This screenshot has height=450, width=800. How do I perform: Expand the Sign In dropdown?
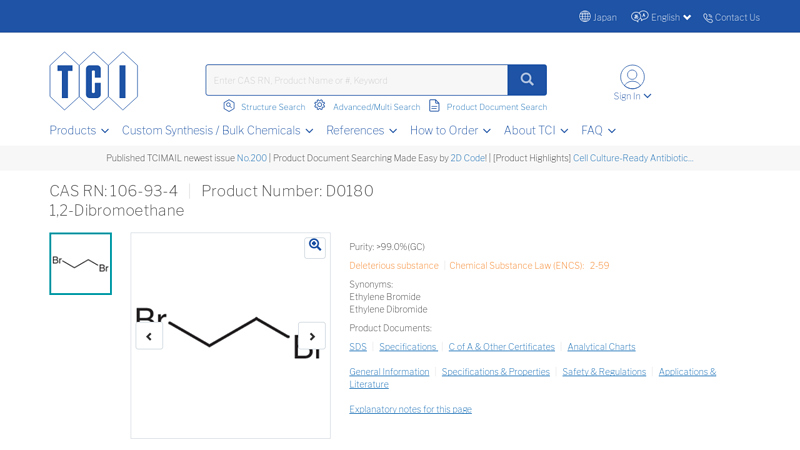pos(632,96)
